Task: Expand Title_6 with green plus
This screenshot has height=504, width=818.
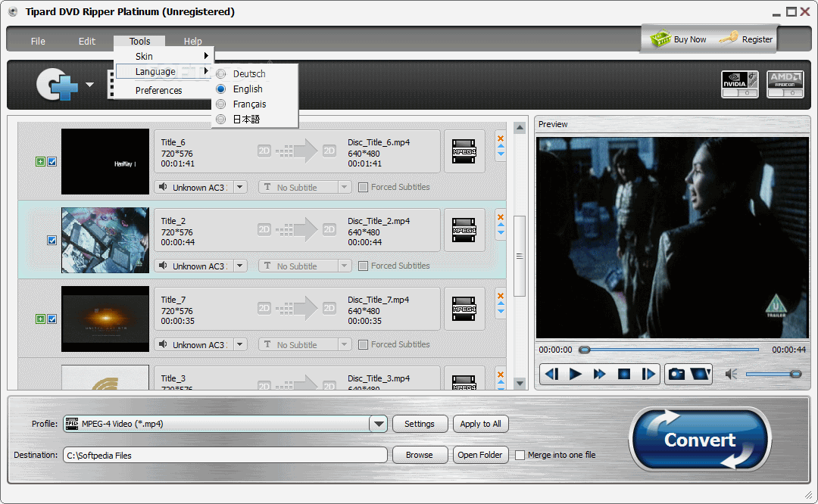Action: pyautogui.click(x=40, y=162)
